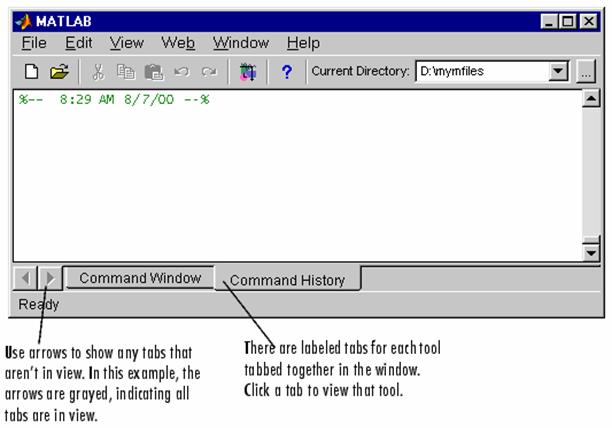Open a file using the folder icon

point(59,72)
